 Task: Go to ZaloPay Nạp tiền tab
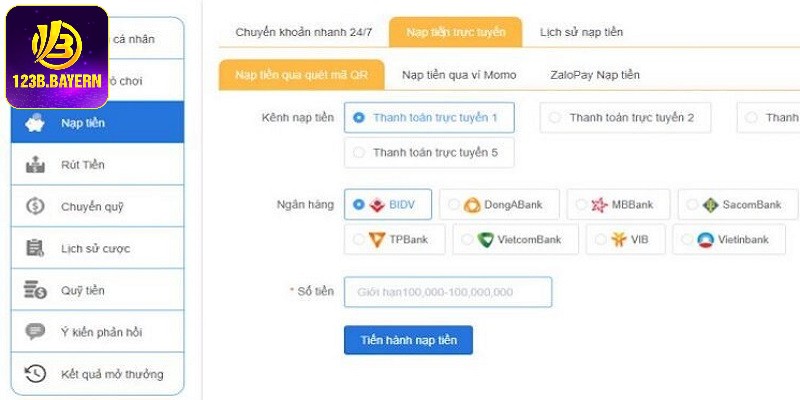595,75
